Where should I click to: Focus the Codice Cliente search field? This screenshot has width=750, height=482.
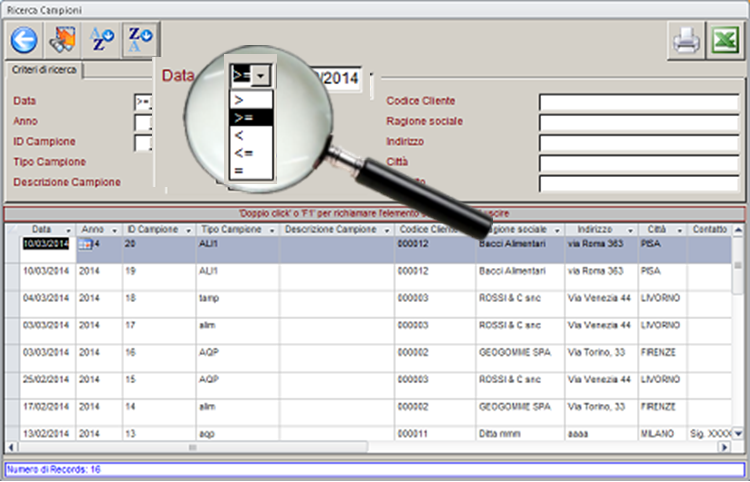[639, 102]
